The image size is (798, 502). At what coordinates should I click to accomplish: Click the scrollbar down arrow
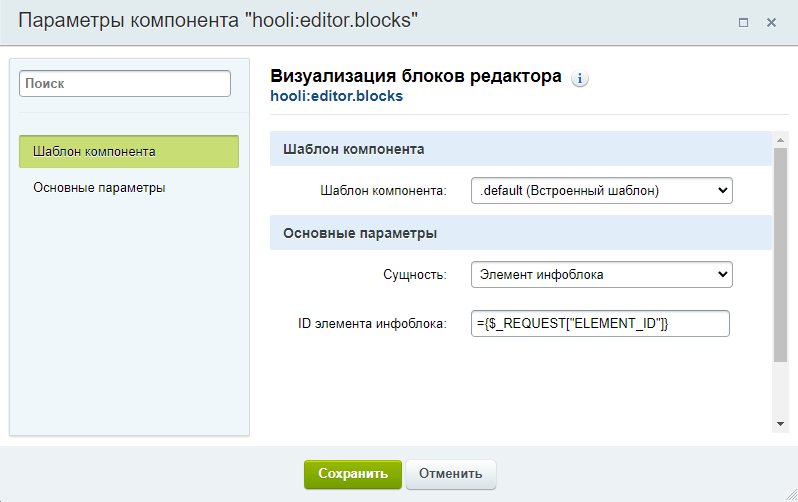coord(781,424)
